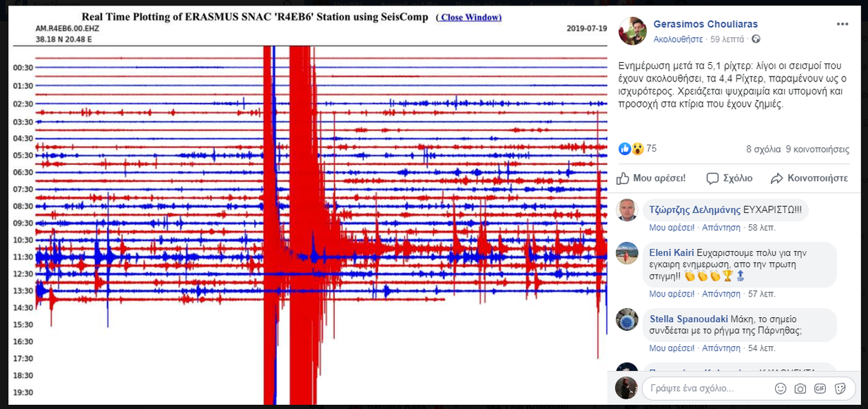The height and width of the screenshot is (409, 868).
Task: Click the thumbs-up Like icon on post
Action: coord(623,178)
